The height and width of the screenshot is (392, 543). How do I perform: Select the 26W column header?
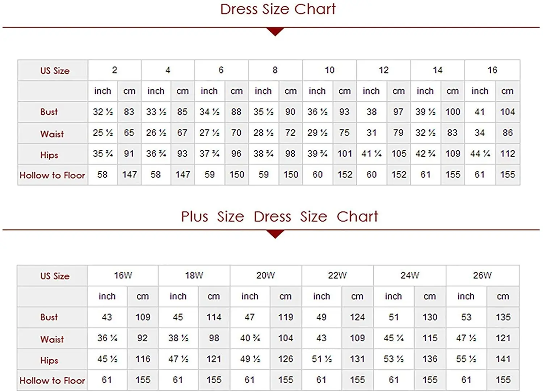pos(482,275)
